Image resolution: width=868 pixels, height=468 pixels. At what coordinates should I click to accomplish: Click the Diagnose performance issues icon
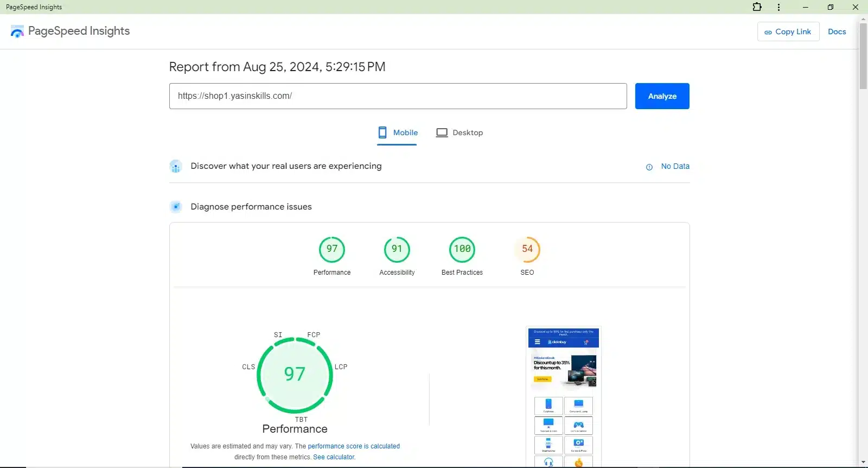(x=175, y=207)
